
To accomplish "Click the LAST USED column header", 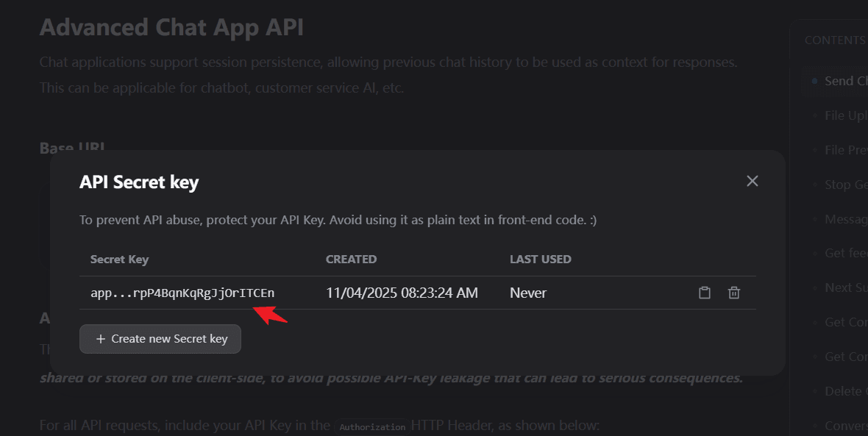I will [x=540, y=259].
